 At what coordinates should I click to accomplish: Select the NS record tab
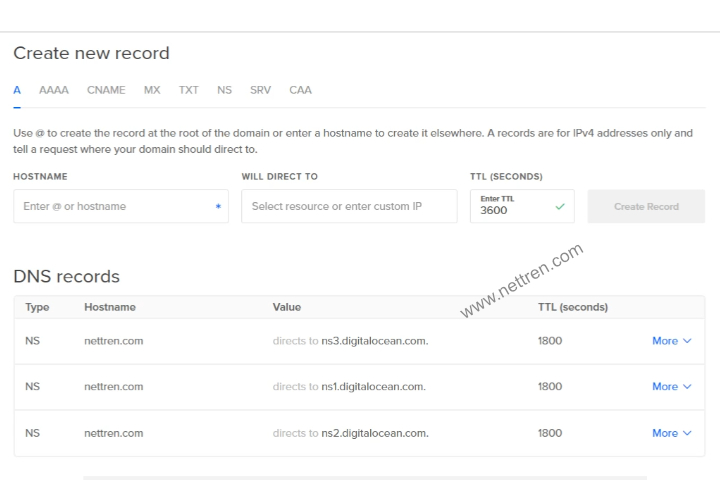tap(224, 90)
